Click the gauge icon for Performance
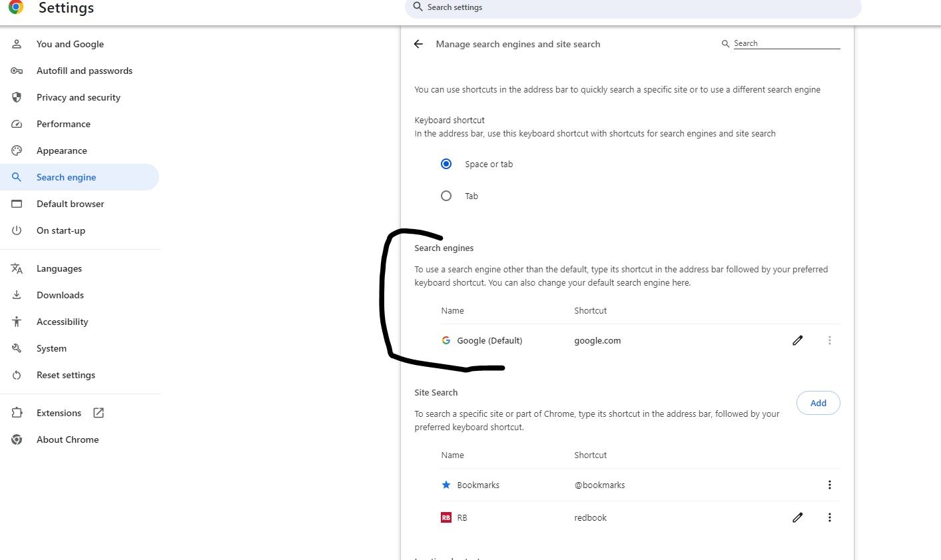Image resolution: width=941 pixels, height=560 pixels. (x=17, y=124)
